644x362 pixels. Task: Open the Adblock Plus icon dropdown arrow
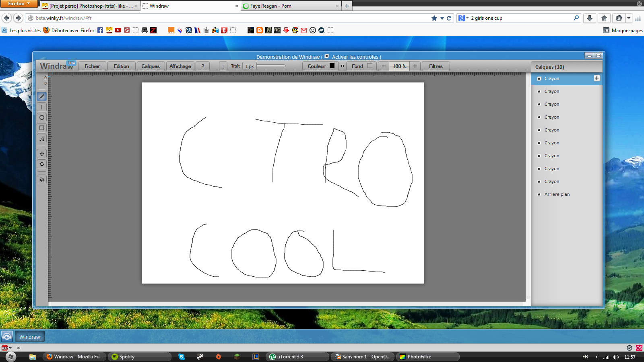10,348
